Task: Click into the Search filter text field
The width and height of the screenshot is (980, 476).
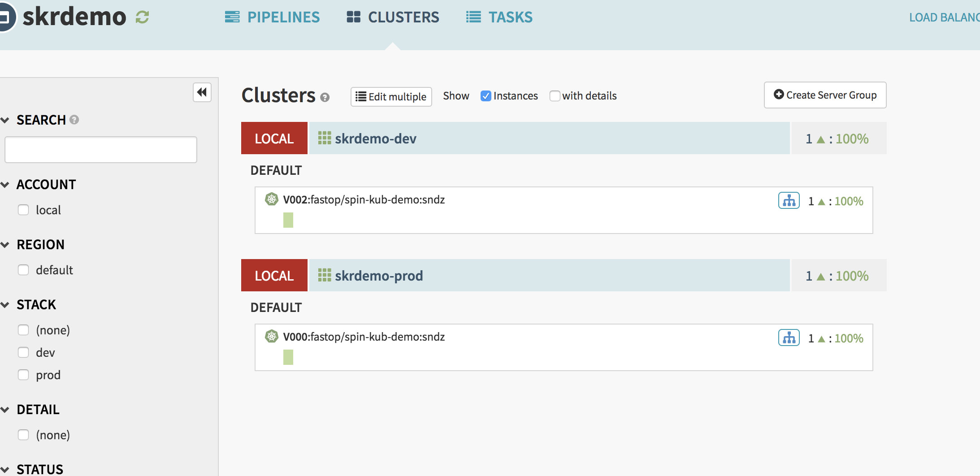Action: pos(101,150)
